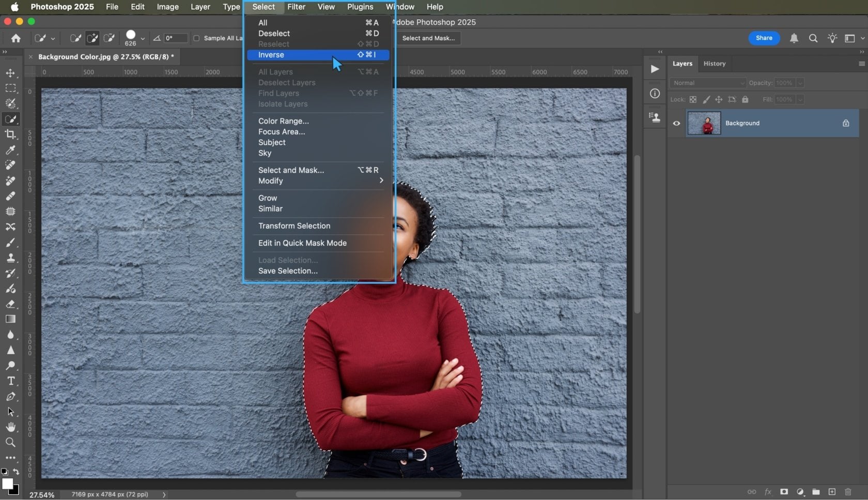Viewport: 868px width, 500px height.
Task: Open the Add adjustment layer icon
Action: point(800,492)
